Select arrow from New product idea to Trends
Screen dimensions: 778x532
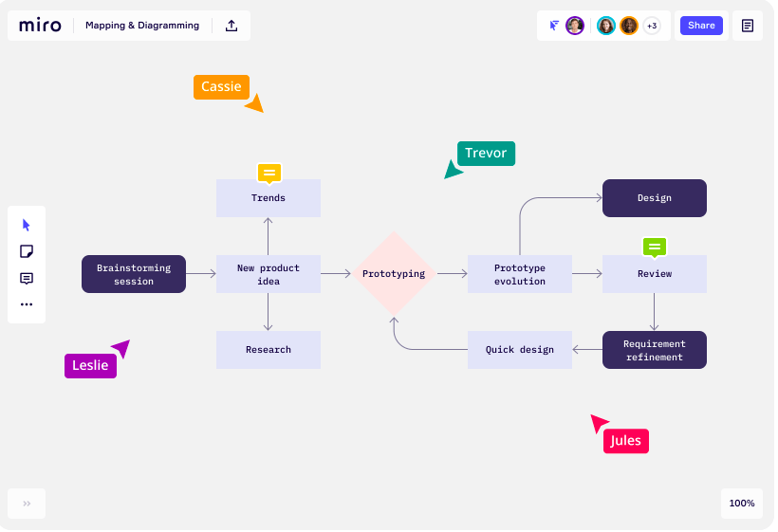[269, 237]
